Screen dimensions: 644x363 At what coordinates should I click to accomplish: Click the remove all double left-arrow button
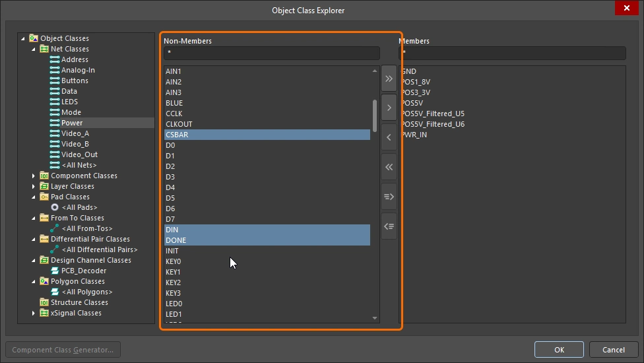pyautogui.click(x=389, y=167)
